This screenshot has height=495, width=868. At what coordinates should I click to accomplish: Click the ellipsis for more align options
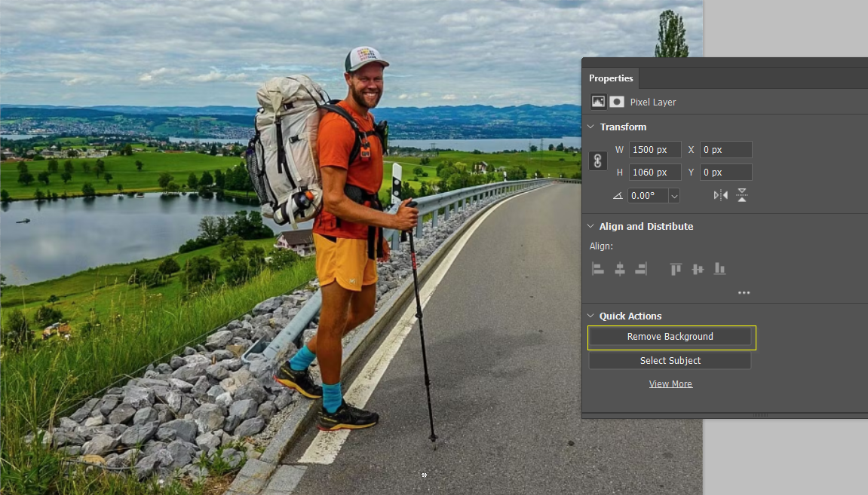point(744,292)
